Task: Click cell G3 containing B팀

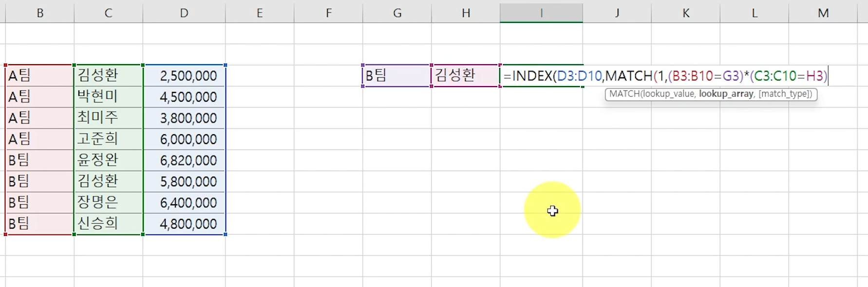Action: 397,75
